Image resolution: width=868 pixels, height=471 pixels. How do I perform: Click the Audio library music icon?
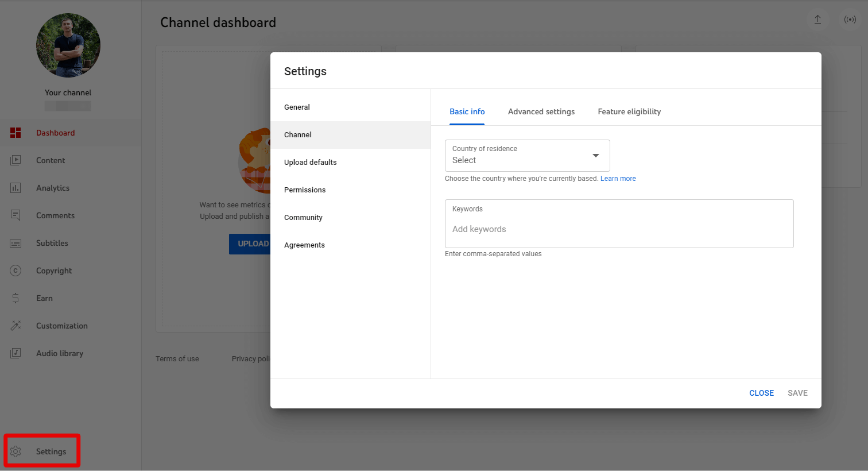point(15,353)
